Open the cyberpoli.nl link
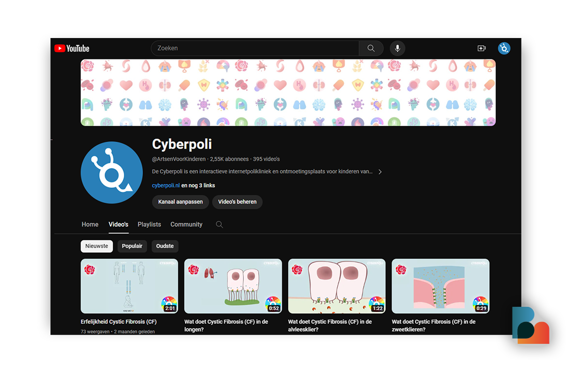This screenshot has height=373, width=588. point(166,185)
